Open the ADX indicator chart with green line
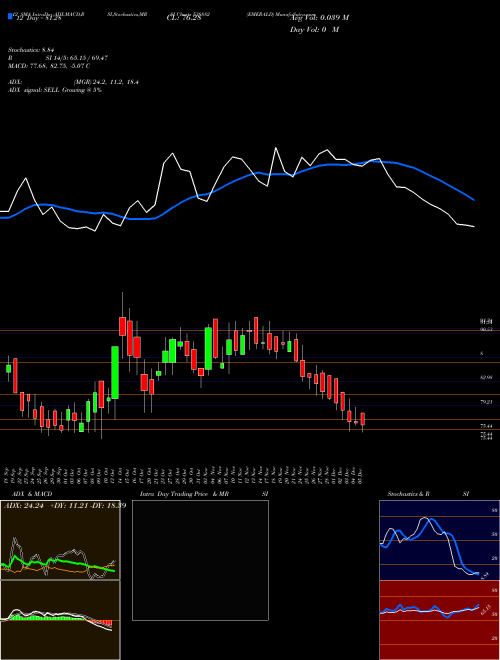Viewport: 500px width, 660px height. tap(60, 540)
